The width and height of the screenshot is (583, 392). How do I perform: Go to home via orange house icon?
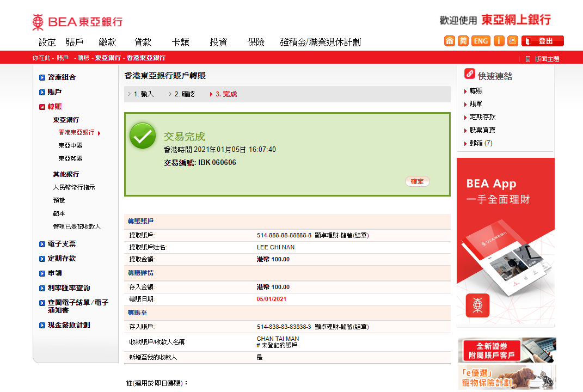pyautogui.click(x=450, y=41)
